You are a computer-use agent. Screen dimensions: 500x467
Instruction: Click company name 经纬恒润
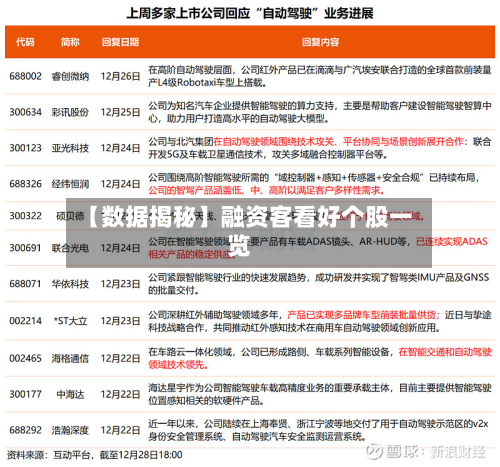pyautogui.click(x=70, y=184)
